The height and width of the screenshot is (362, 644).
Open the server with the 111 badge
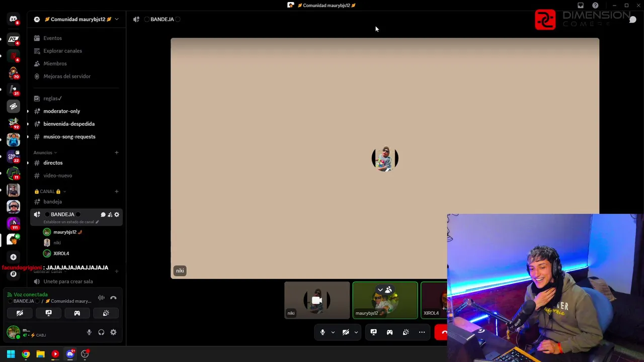(x=14, y=223)
